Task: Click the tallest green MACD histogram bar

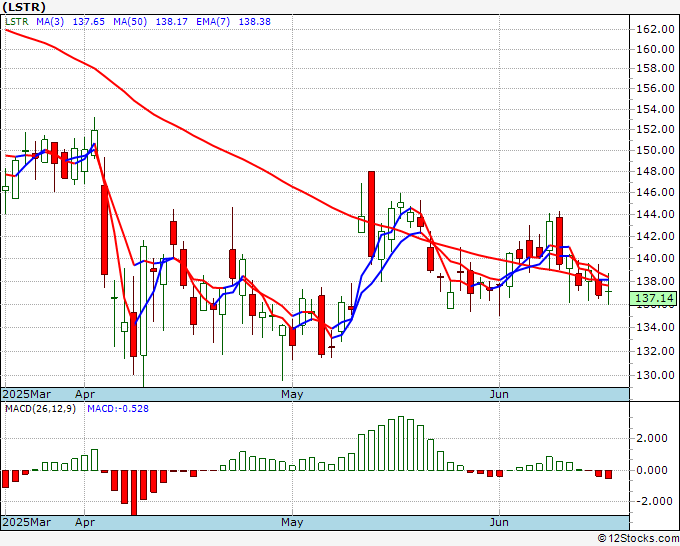Action: [x=401, y=444]
